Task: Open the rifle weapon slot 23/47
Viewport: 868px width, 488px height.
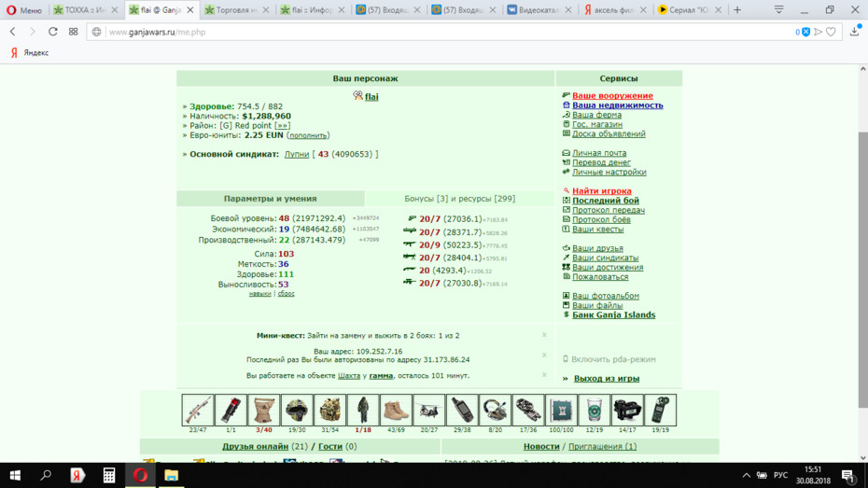Action: pyautogui.click(x=198, y=410)
